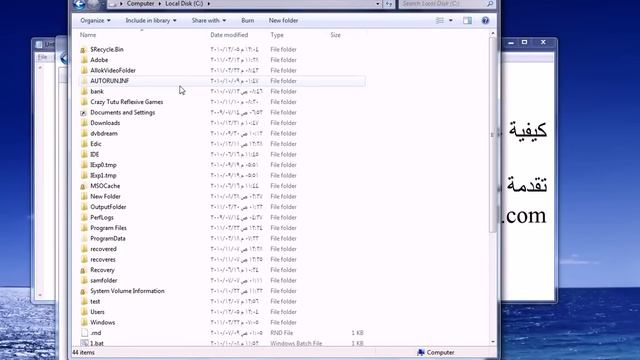Viewport: 640px width, 360px height.
Task: Select the New Folder folder icon
Action: tap(84, 197)
